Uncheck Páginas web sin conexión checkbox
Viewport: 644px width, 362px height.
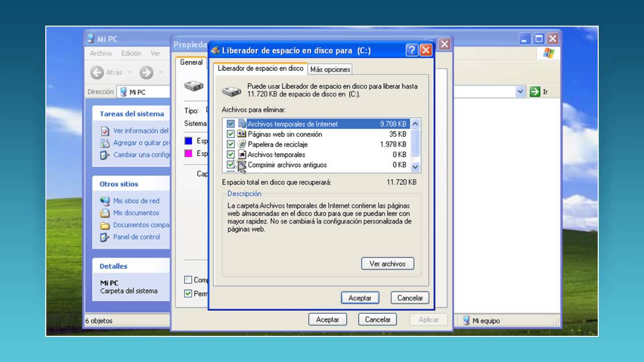231,134
